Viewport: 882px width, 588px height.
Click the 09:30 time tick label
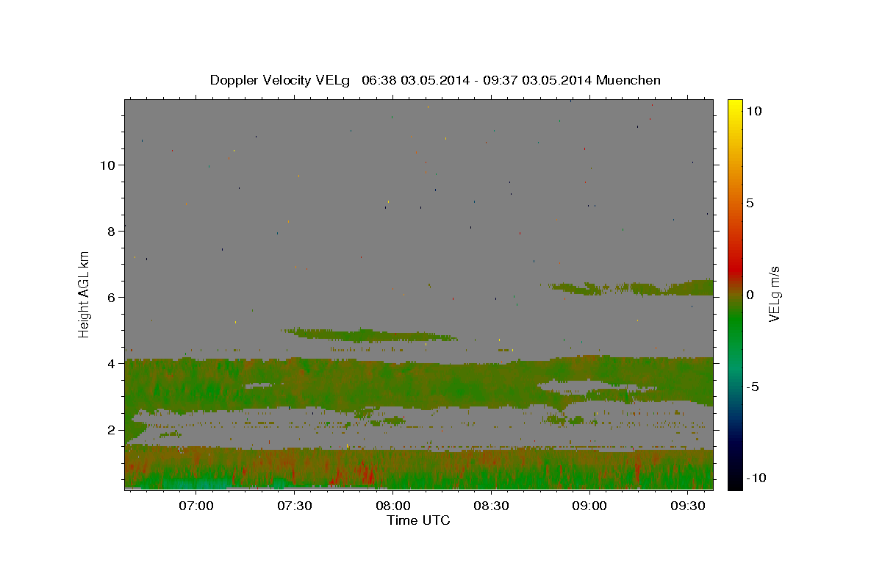(687, 506)
